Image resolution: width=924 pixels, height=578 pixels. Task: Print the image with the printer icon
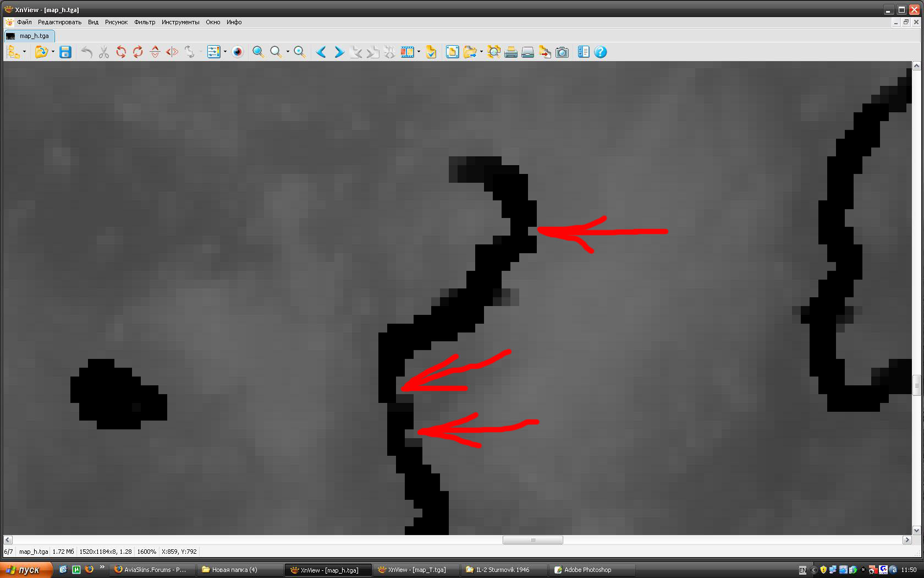tap(511, 52)
